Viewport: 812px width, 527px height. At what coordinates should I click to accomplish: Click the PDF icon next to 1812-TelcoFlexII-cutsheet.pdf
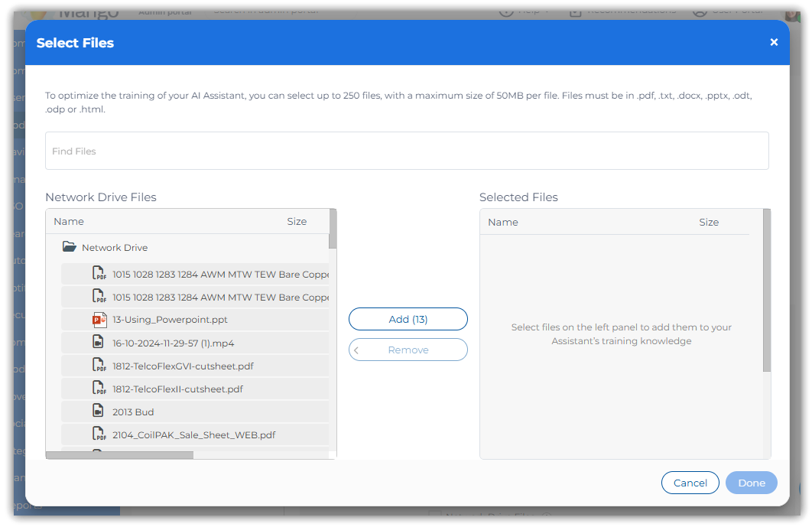pyautogui.click(x=99, y=389)
